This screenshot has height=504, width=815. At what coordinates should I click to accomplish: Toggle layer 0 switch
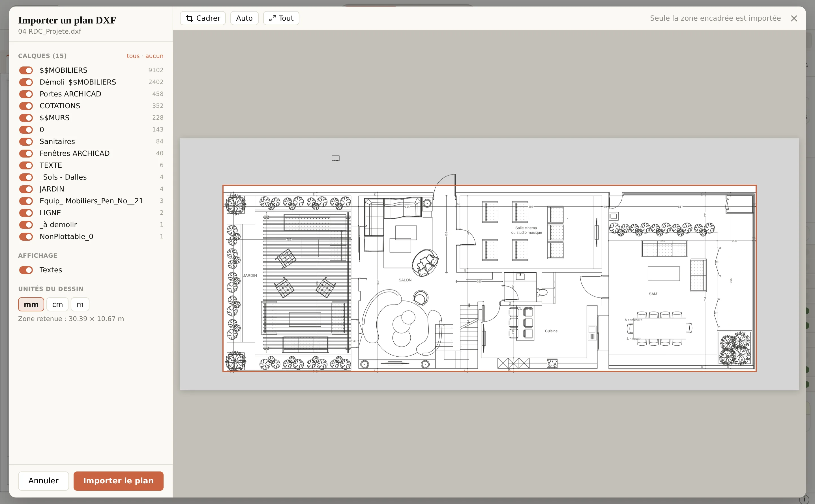pyautogui.click(x=26, y=130)
